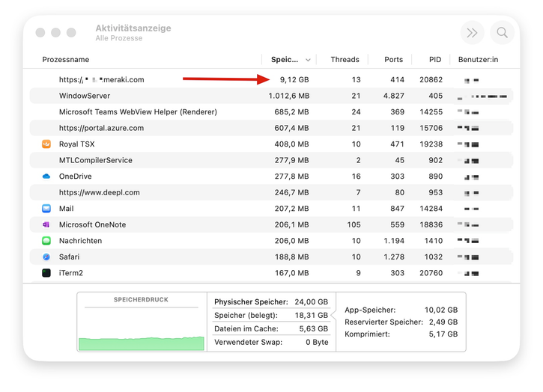Click PID 20862 cell
The image size is (543, 392).
(x=431, y=79)
